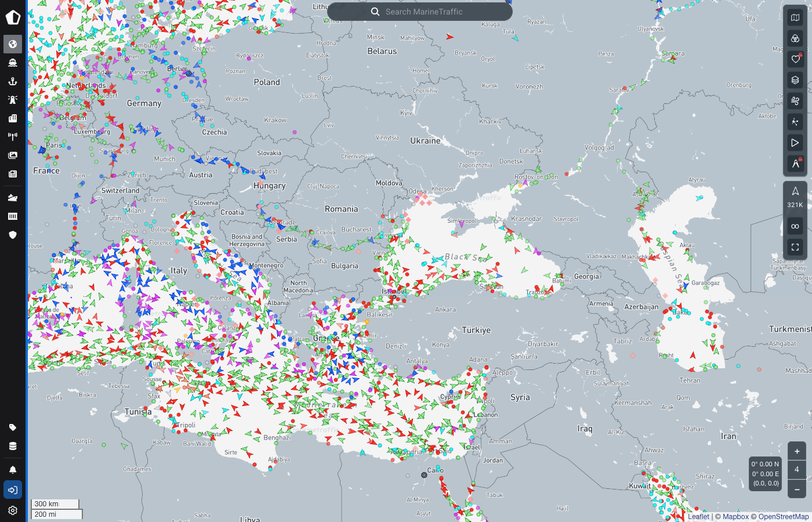Open the shipping container sidebar icon
The image size is (812, 522).
click(x=13, y=216)
